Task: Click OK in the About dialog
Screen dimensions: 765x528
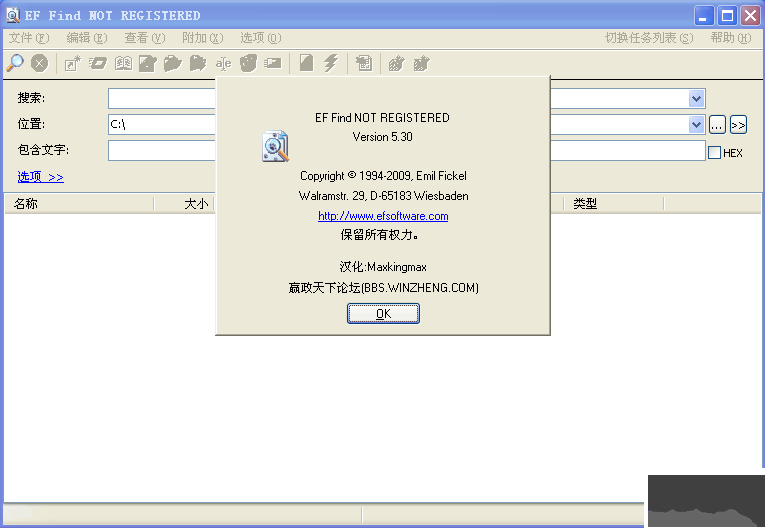Action: click(x=383, y=313)
